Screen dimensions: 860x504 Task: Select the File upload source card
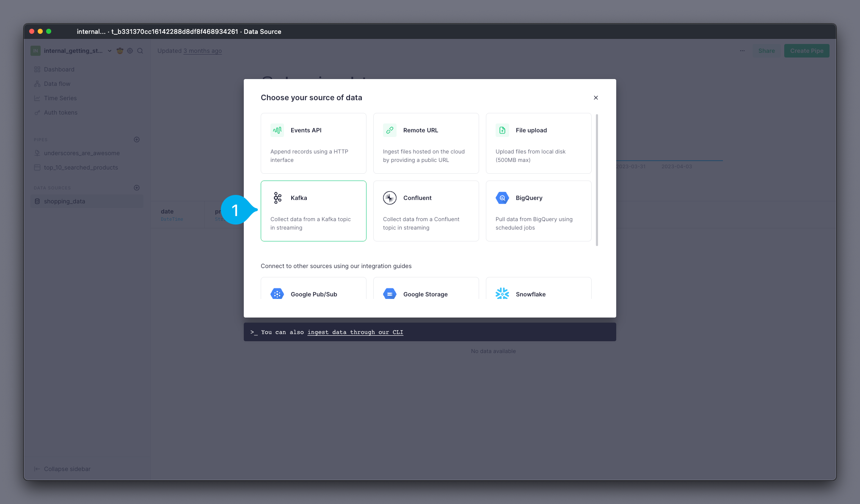[539, 143]
